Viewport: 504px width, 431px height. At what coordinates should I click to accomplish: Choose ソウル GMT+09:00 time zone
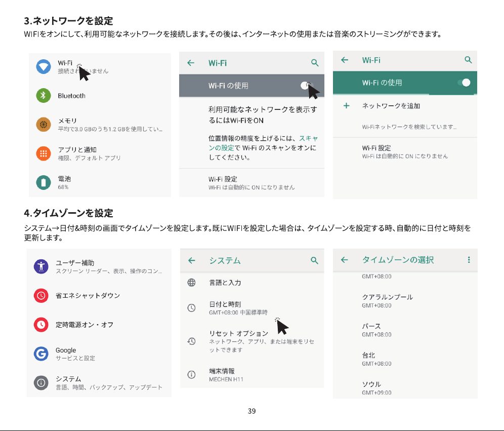pos(405,388)
